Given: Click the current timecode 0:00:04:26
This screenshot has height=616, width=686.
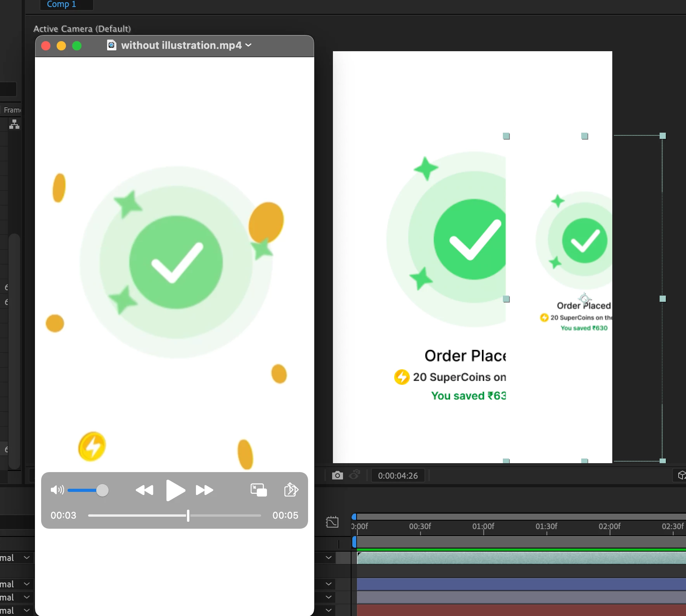Looking at the screenshot, I should (398, 476).
